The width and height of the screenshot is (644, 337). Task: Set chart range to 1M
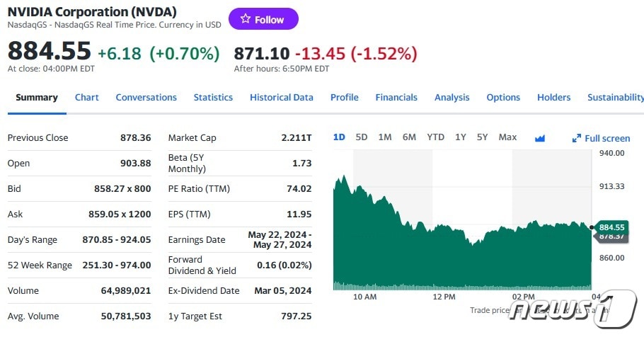pos(385,137)
